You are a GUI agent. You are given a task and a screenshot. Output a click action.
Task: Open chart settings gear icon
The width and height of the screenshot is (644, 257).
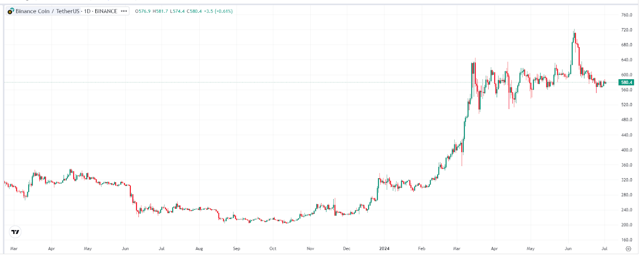click(629, 249)
